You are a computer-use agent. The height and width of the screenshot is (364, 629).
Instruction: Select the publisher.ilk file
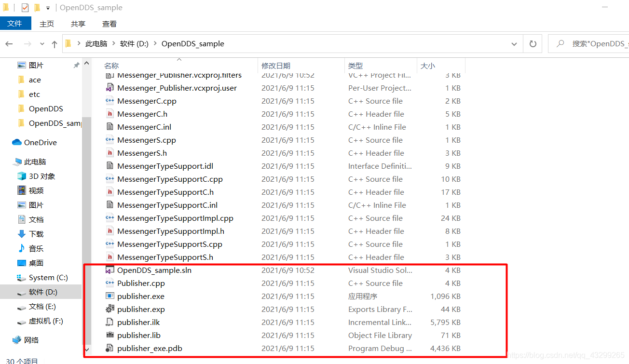[x=138, y=323]
